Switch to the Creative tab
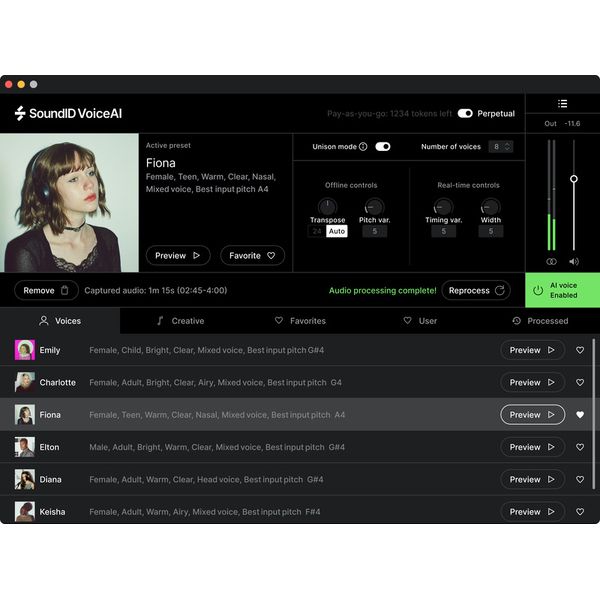Image resolution: width=600 pixels, height=600 pixels. [180, 321]
